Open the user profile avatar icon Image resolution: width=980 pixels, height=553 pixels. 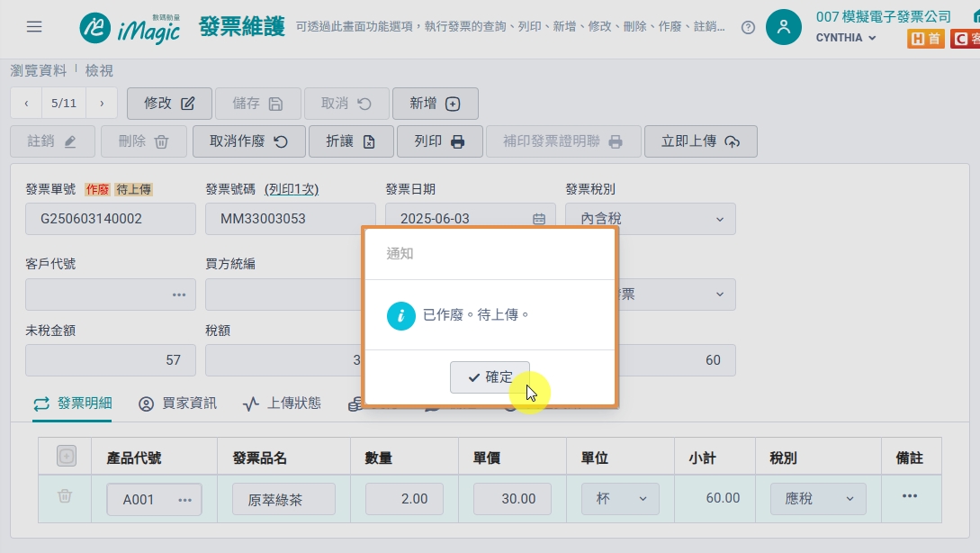point(784,27)
